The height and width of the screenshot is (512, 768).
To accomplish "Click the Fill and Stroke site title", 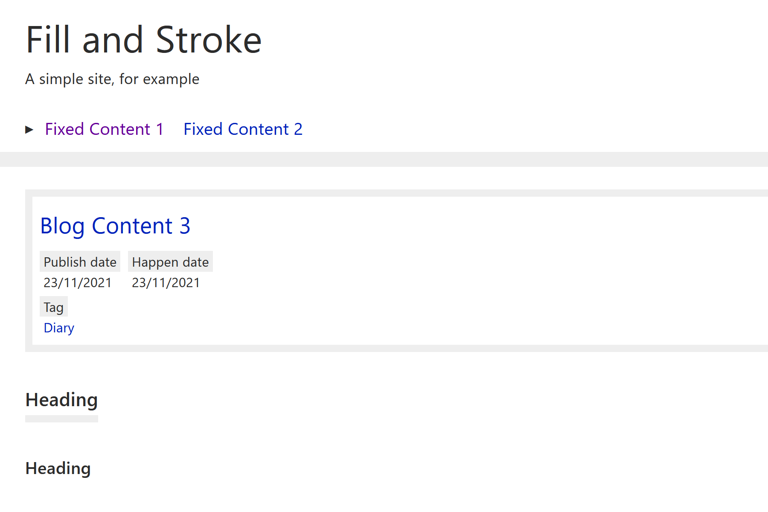I will click(143, 40).
